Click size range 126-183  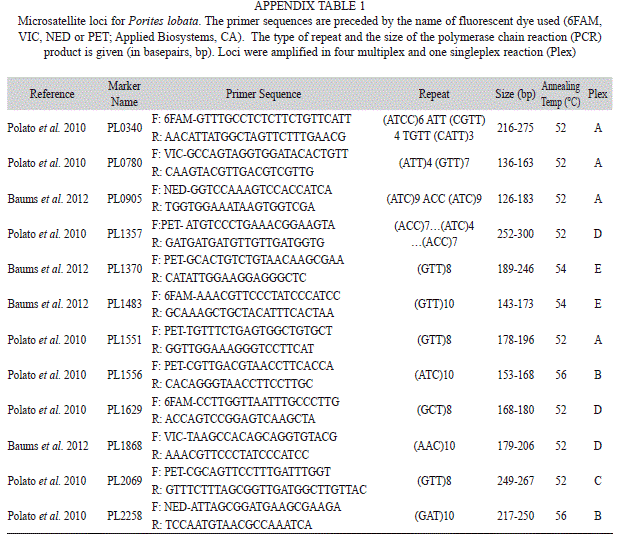[515, 199]
